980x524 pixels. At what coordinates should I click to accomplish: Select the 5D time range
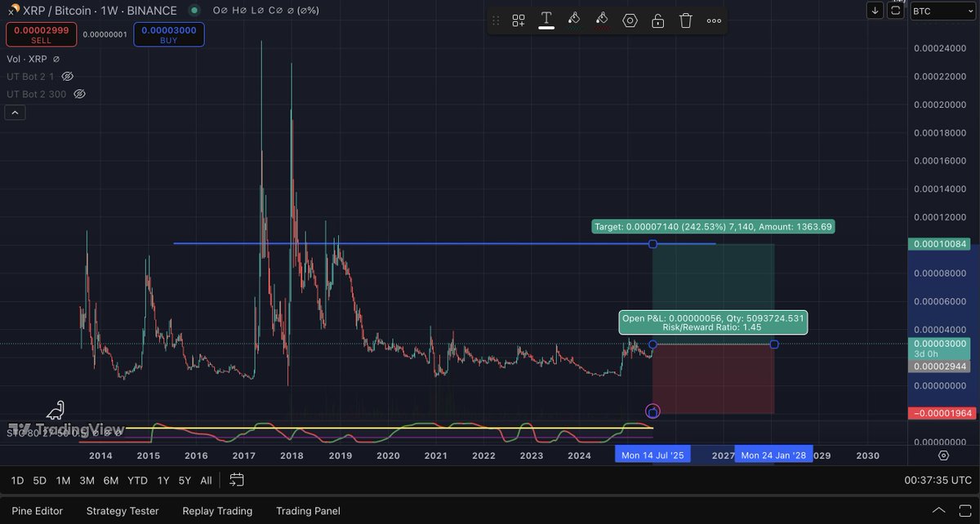pos(40,480)
